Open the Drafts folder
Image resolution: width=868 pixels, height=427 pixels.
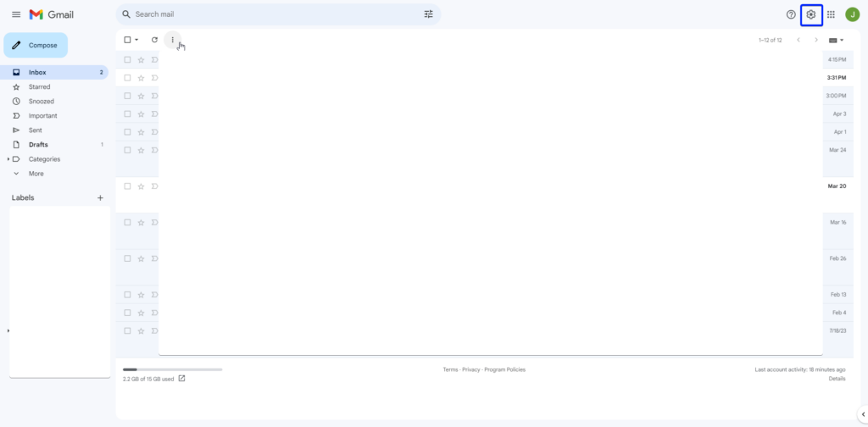pyautogui.click(x=38, y=145)
